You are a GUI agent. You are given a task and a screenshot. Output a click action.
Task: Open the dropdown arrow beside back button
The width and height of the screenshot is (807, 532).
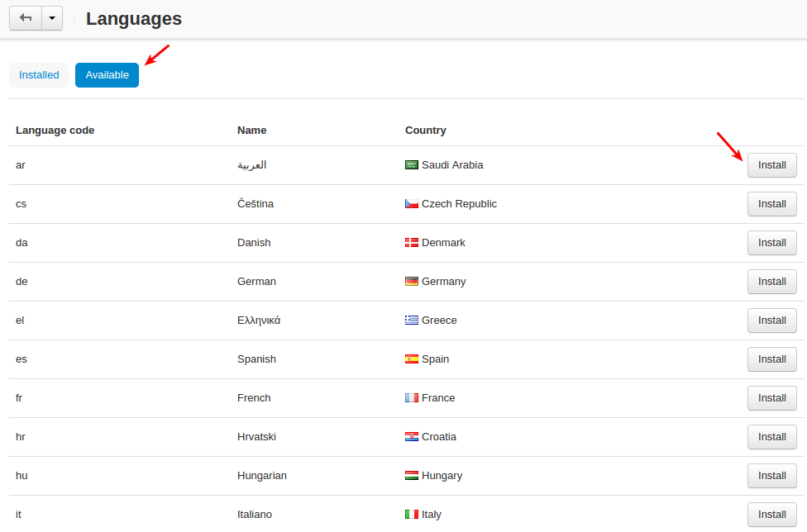tap(52, 18)
